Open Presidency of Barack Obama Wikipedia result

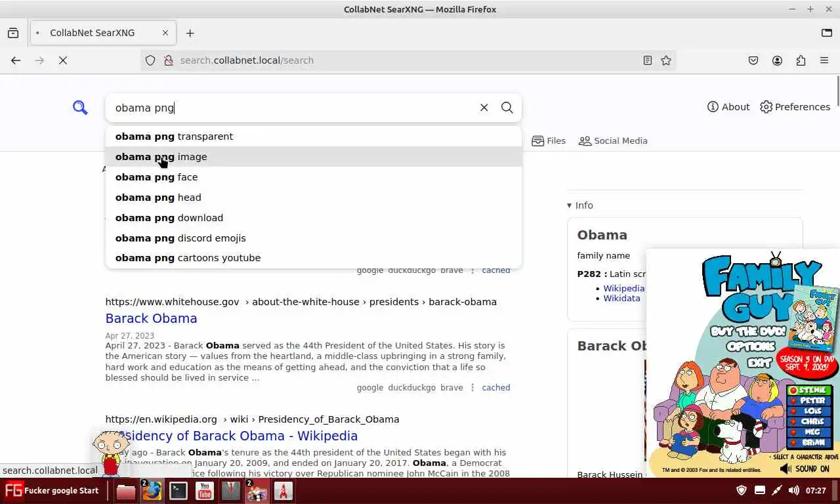tap(231, 436)
